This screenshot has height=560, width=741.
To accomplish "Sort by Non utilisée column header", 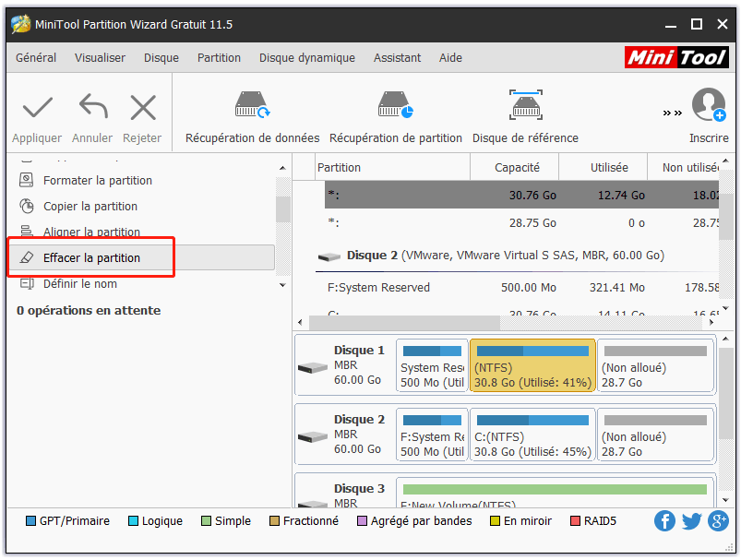I will pyautogui.click(x=684, y=167).
